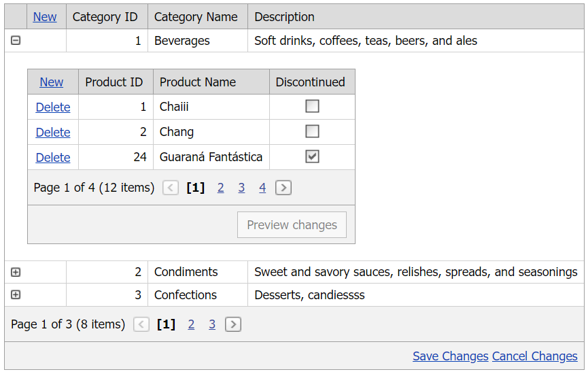Click previous page arrow in category pager

[x=141, y=324]
